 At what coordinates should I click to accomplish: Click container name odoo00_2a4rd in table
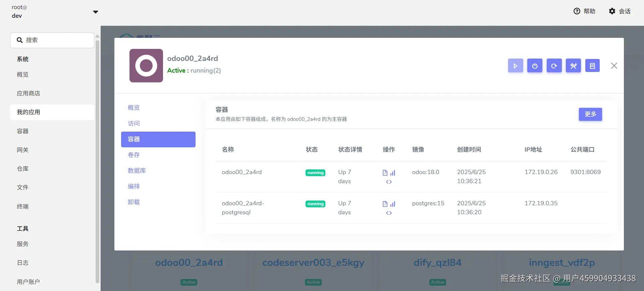tap(242, 172)
